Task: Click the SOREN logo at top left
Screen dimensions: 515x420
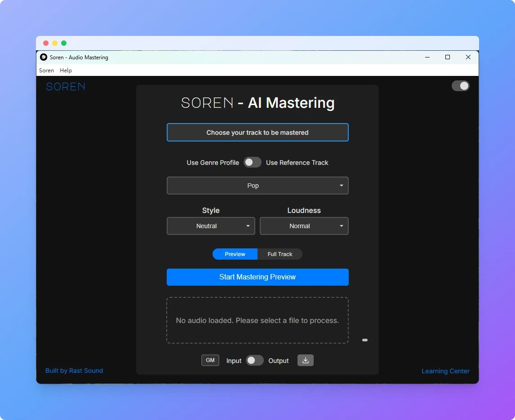Action: [x=66, y=87]
